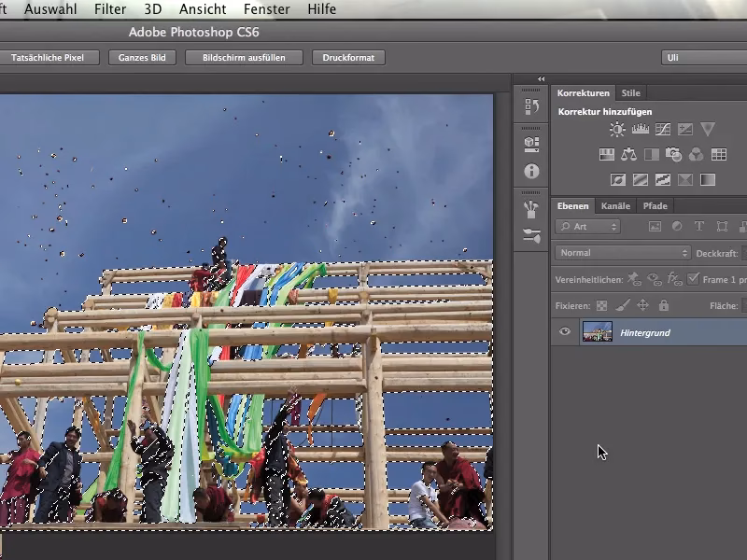Filter layers by adjustment layers

tap(676, 227)
